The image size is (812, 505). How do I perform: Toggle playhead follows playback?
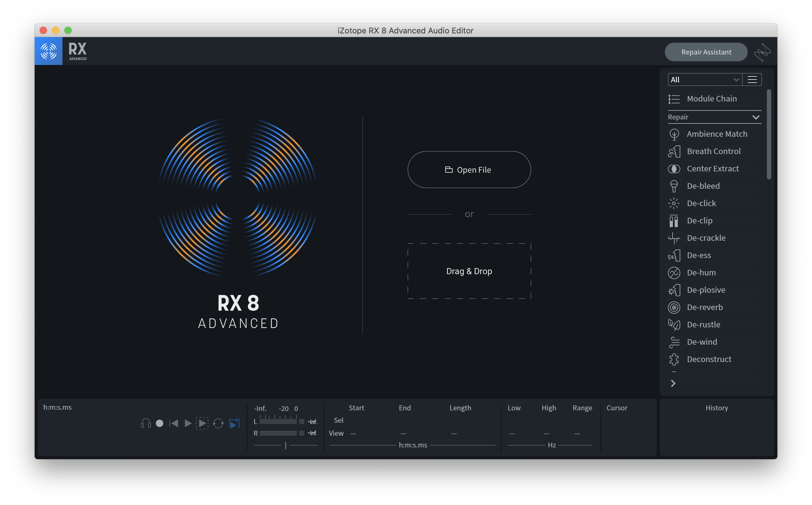tap(235, 424)
